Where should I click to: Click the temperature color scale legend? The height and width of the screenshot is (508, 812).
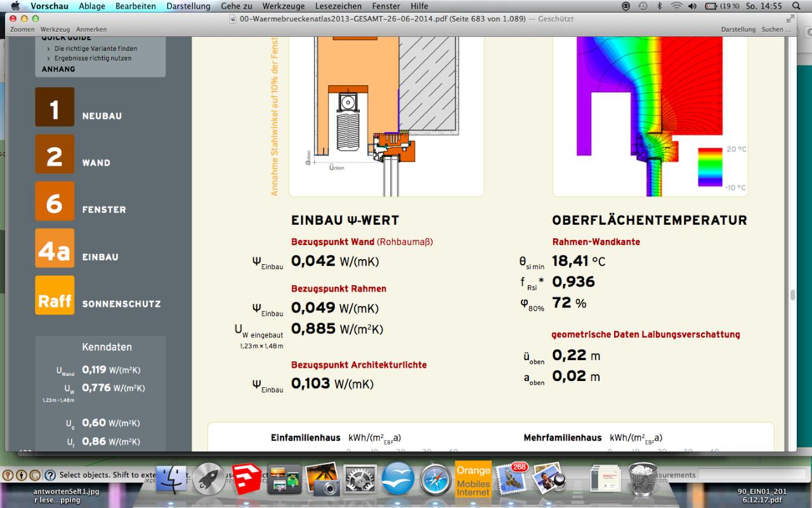click(710, 168)
